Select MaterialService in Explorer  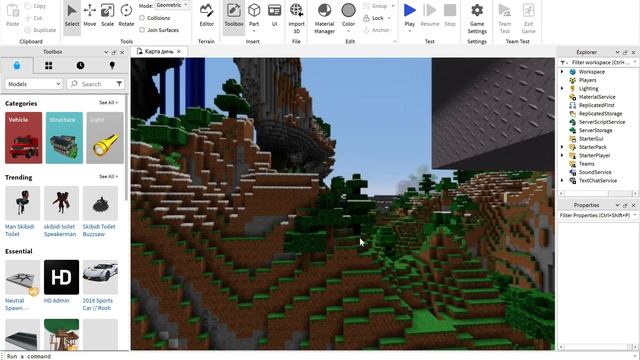tap(597, 97)
